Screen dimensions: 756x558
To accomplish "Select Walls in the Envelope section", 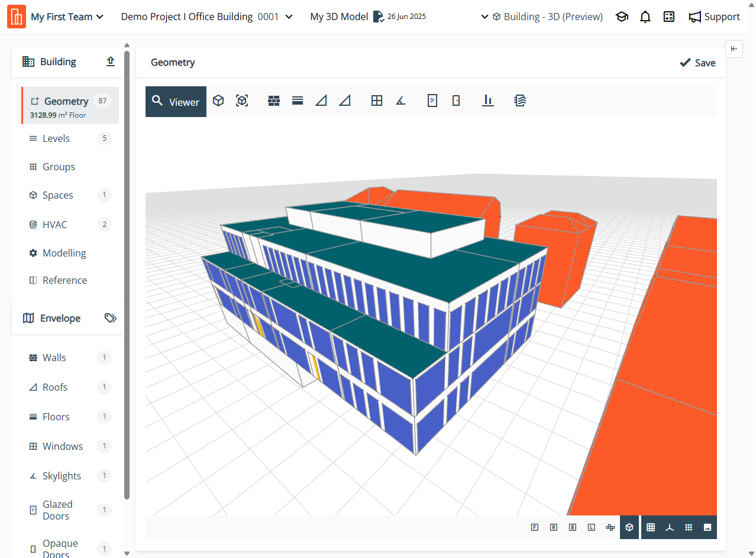I will pos(54,358).
